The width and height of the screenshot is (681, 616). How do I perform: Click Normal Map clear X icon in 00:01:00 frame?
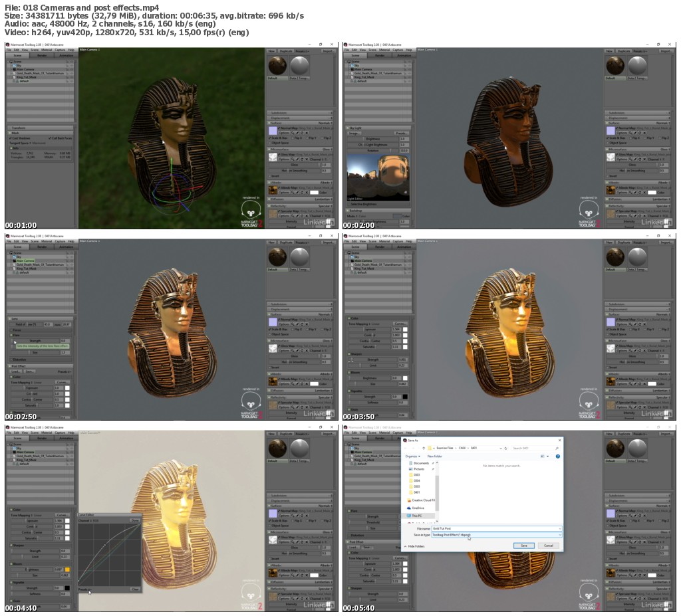pos(307,133)
